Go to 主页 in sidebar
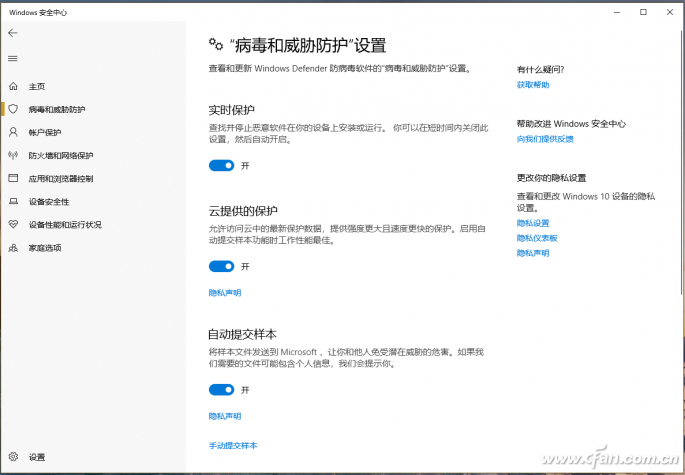Screen dimensions: 685x475 click(37, 87)
